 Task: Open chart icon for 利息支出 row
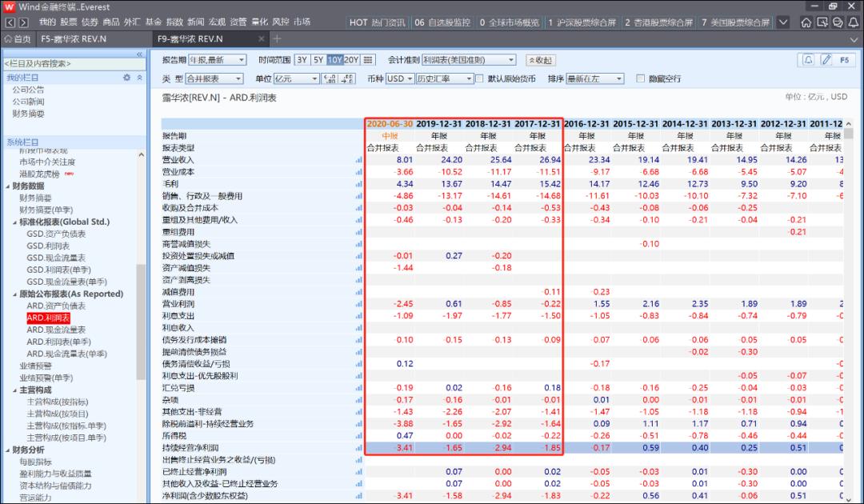358,316
